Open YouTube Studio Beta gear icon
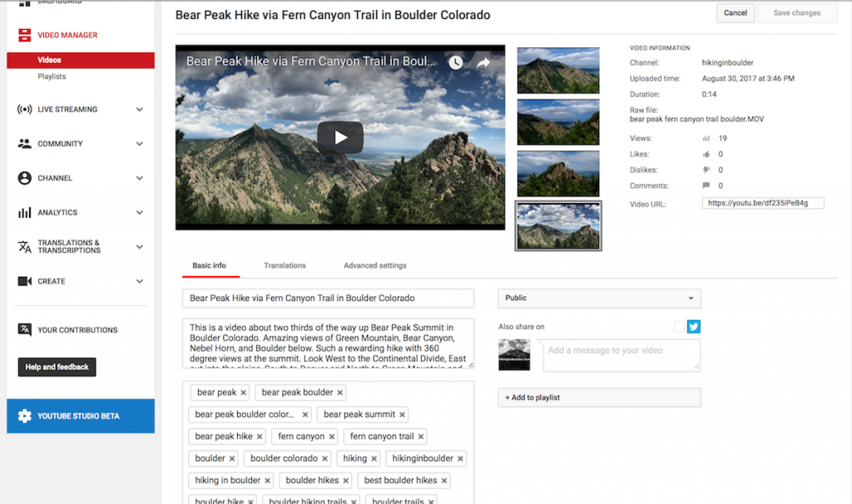852x504 pixels. 24,416
